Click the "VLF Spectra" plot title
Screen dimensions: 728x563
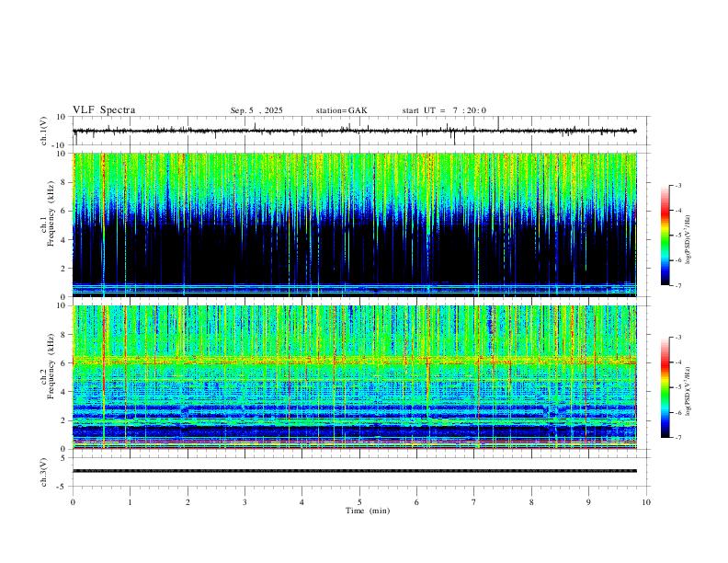[104, 110]
